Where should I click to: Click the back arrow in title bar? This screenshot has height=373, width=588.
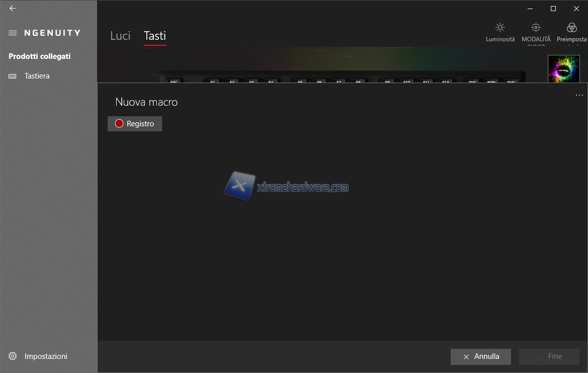(x=13, y=9)
